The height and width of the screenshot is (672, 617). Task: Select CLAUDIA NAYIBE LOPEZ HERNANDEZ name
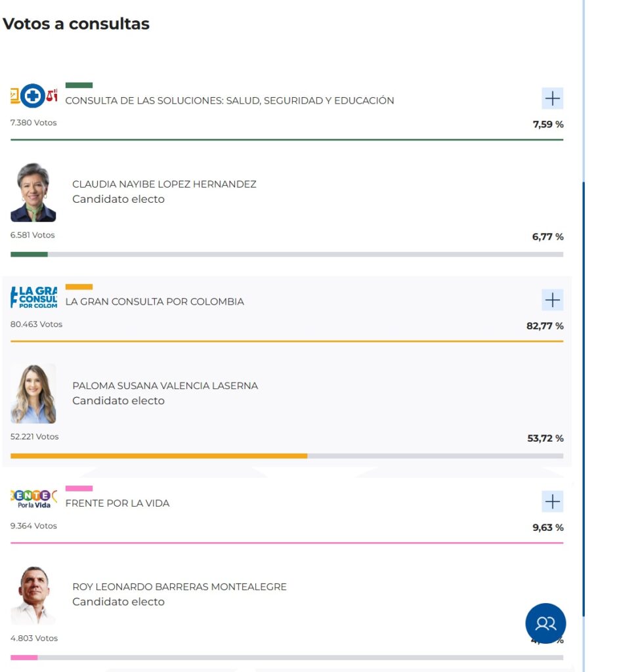[x=164, y=184]
